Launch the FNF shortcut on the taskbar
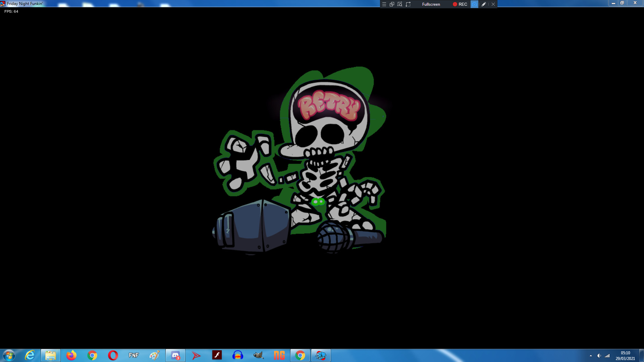 (133, 355)
